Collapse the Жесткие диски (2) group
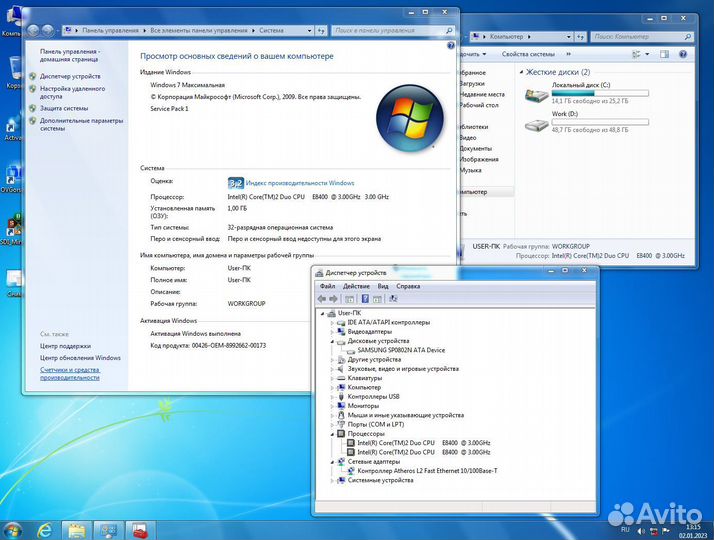714x540 pixels. [521, 72]
